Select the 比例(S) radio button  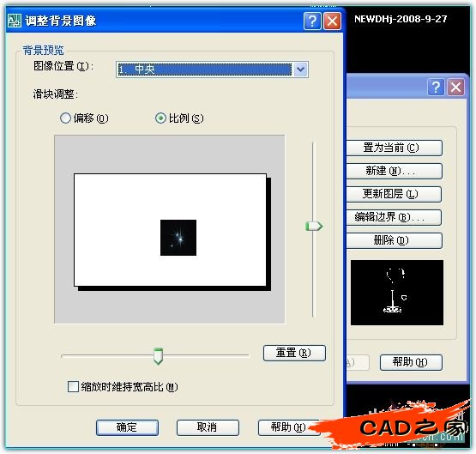160,118
